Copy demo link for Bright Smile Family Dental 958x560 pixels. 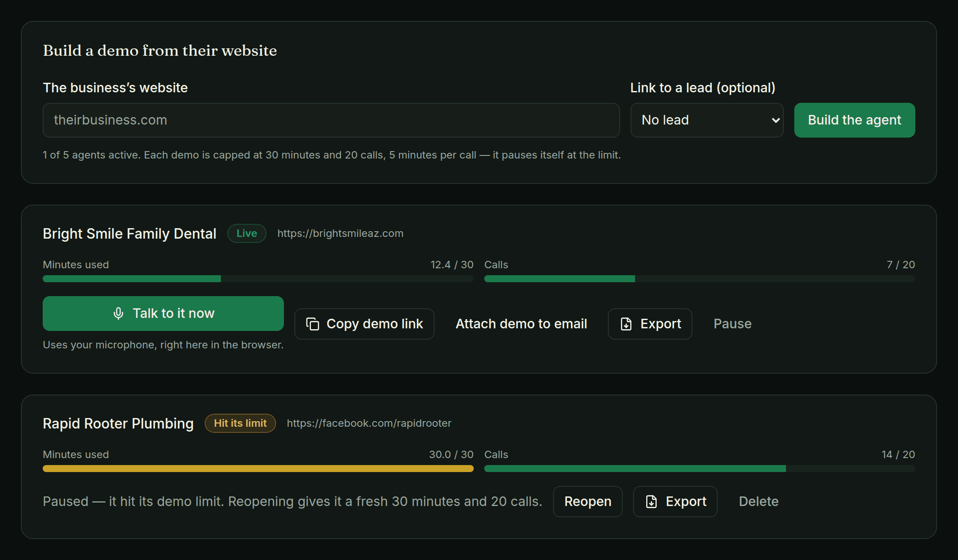tap(364, 324)
